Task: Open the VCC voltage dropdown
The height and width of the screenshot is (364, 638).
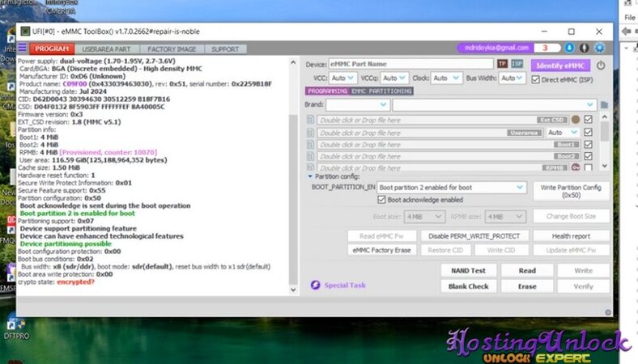Action: 342,78
